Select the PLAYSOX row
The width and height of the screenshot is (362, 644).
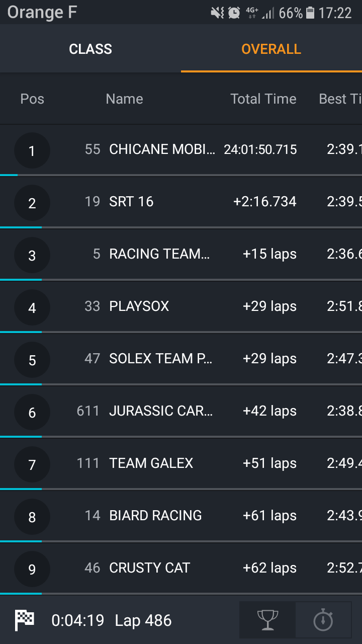click(x=139, y=306)
